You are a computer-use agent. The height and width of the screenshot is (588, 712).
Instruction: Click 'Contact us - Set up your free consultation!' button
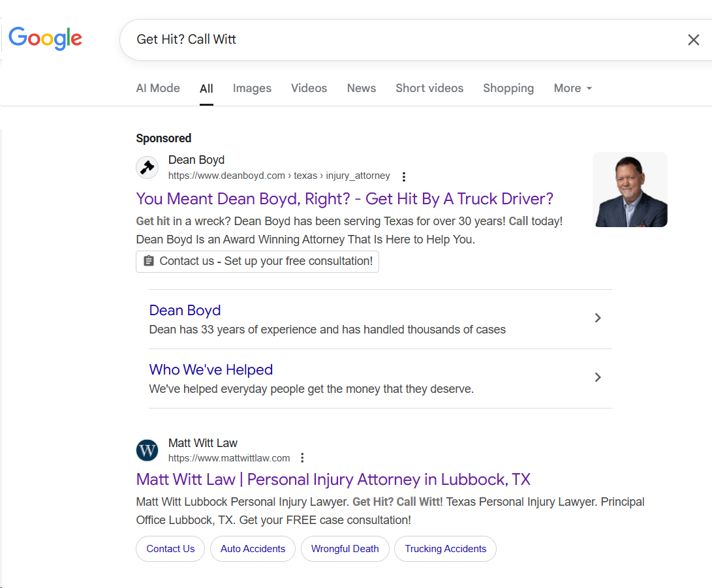point(258,262)
